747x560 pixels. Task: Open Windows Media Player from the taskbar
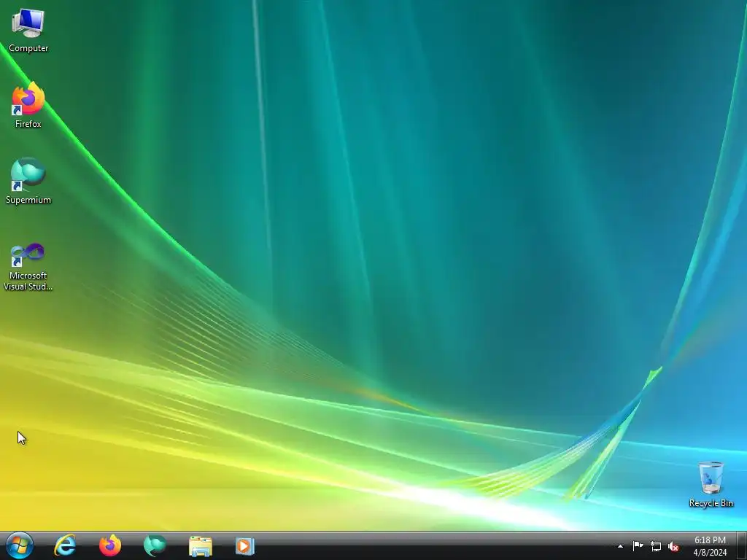click(x=245, y=545)
